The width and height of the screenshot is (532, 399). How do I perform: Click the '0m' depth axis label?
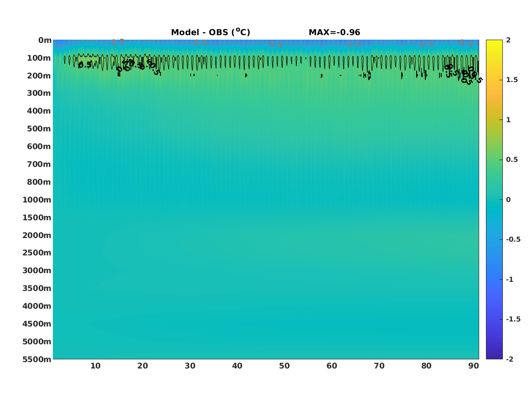click(45, 41)
